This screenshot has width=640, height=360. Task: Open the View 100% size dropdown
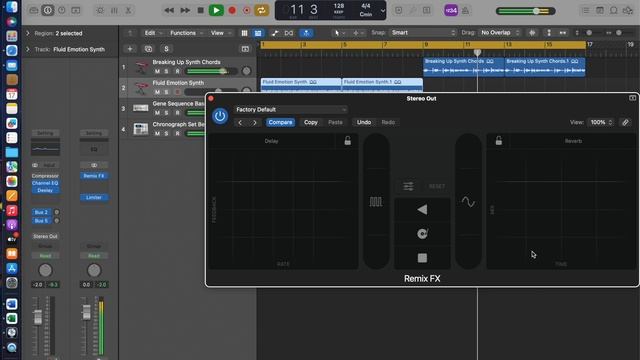(x=600, y=122)
